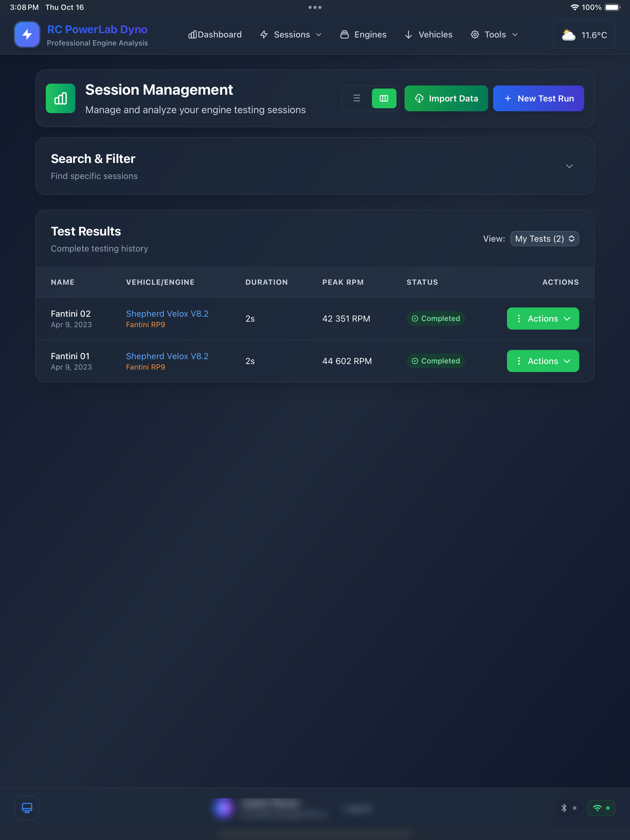
Task: Open Shepherd Velox V8.2 link in Fantini 02 row
Action: click(x=167, y=314)
